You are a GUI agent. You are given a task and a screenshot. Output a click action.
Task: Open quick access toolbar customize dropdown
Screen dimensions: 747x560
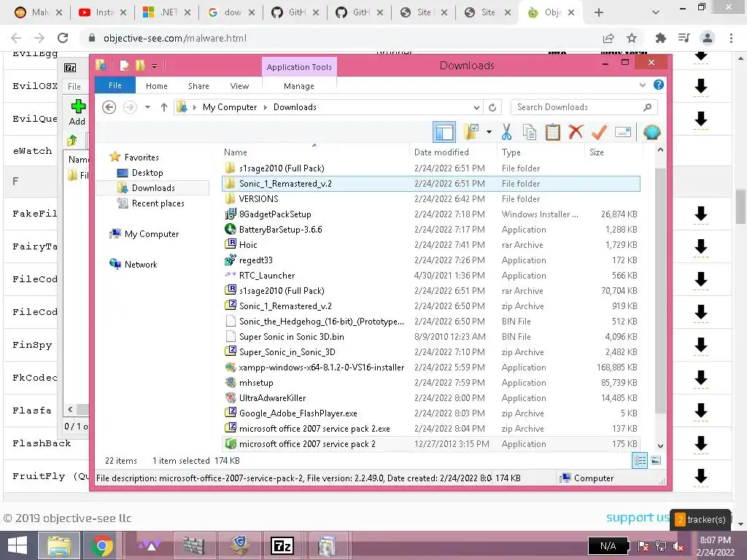pyautogui.click(x=155, y=66)
